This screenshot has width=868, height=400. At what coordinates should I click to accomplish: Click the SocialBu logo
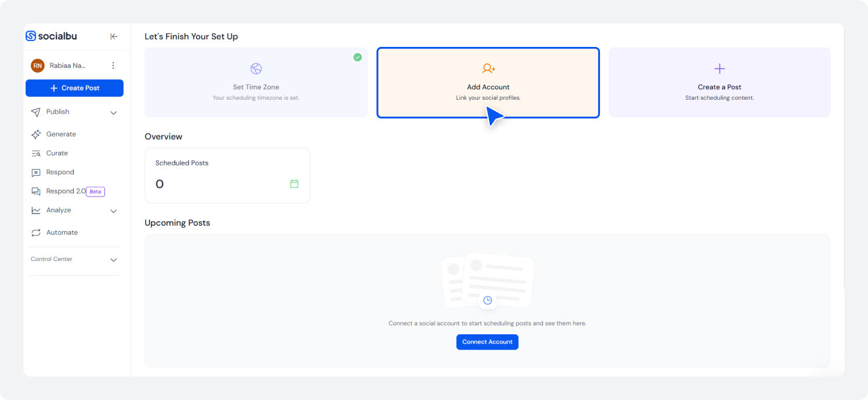coord(51,36)
